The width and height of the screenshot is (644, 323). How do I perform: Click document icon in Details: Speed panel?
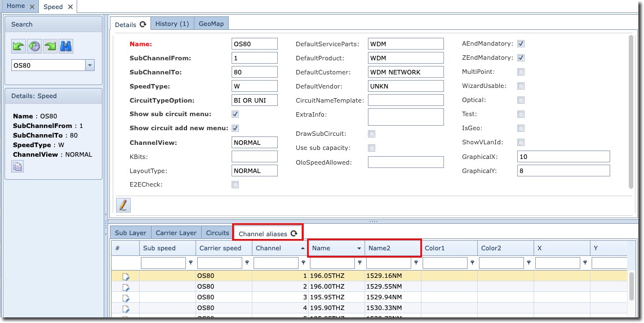[x=17, y=166]
